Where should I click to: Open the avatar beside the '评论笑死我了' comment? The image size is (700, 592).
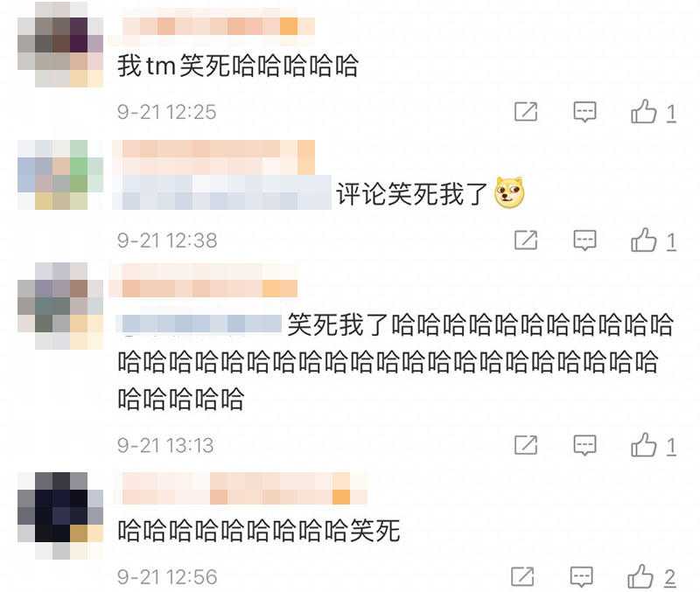pyautogui.click(x=60, y=174)
